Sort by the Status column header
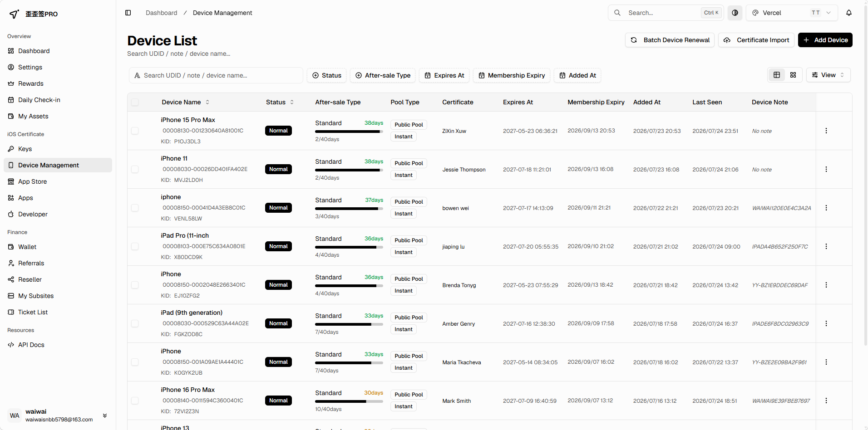This screenshot has width=868, height=430. pyautogui.click(x=280, y=102)
